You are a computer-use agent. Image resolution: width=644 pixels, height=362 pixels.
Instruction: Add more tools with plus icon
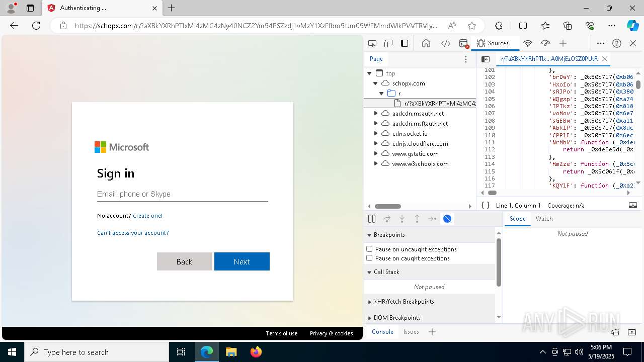tap(563, 43)
